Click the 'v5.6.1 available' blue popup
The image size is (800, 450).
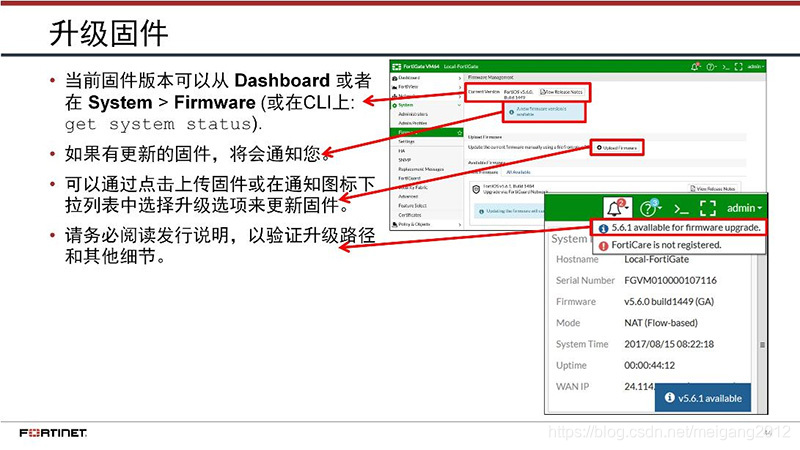703,398
